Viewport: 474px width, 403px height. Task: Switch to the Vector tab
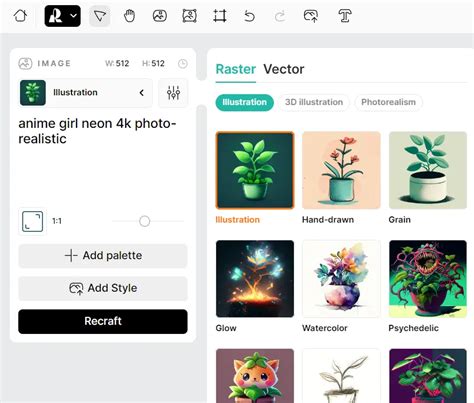point(284,69)
